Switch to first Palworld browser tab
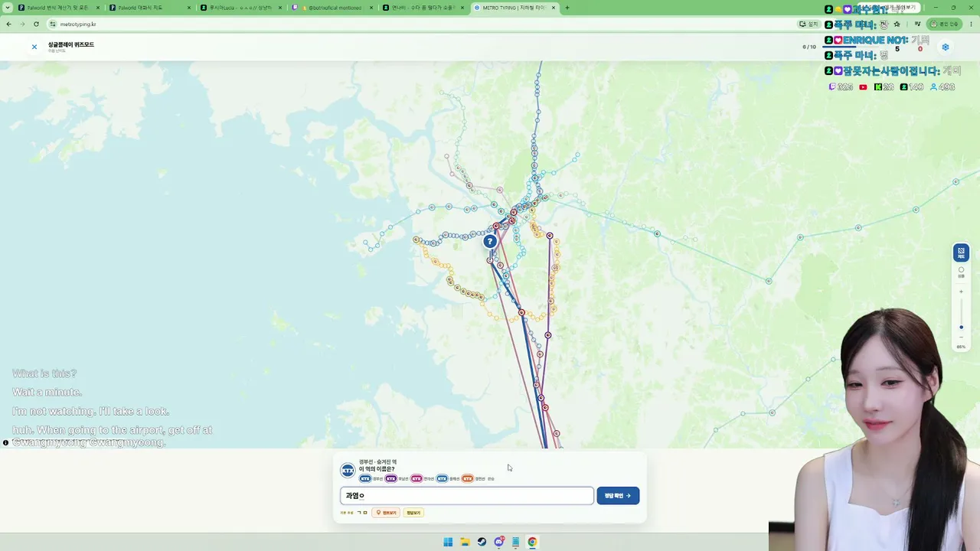The height and width of the screenshot is (551, 980). coord(57,8)
